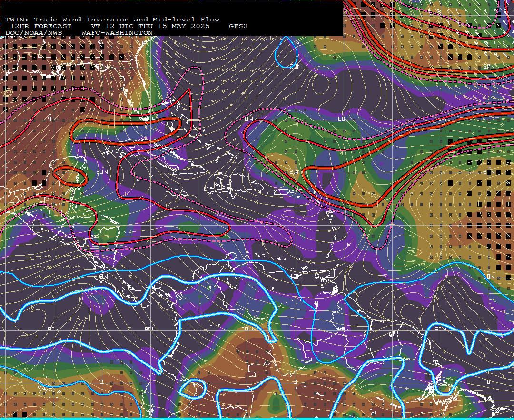Click the 'WAFC-WASHINGTON' text in header

click(117, 33)
